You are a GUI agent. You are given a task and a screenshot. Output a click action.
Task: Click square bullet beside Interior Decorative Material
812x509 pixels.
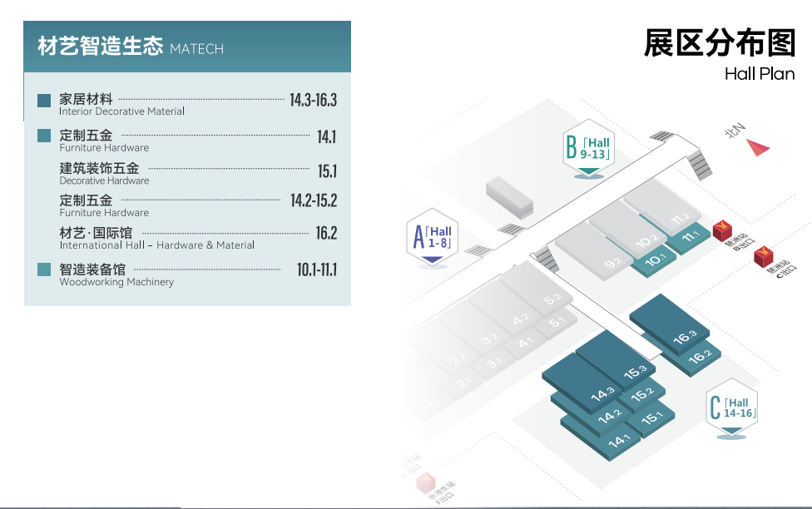point(44,101)
